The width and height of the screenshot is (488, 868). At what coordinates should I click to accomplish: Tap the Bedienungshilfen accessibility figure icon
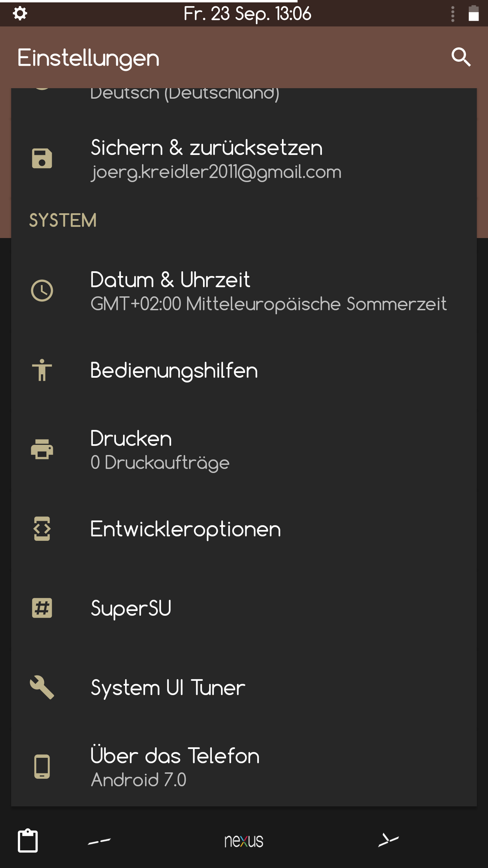[42, 370]
